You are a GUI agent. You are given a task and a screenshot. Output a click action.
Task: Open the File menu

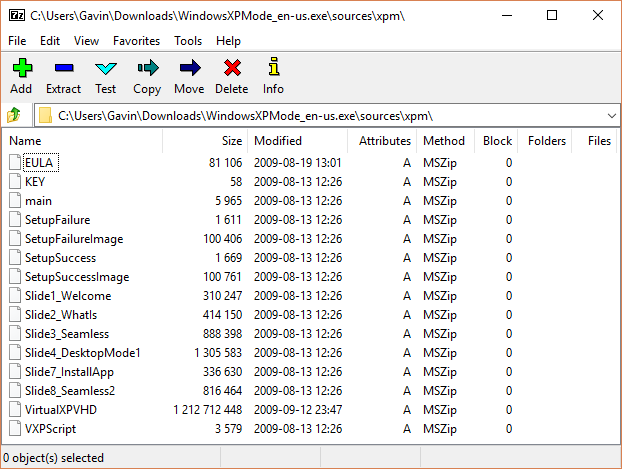[x=17, y=41]
